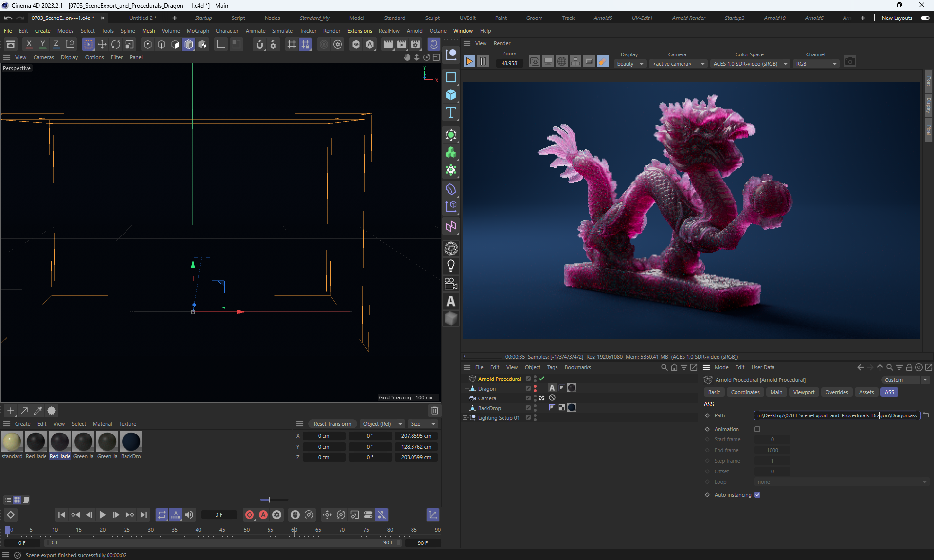The height and width of the screenshot is (560, 934).
Task: Expand the Lighting Setup 01 tree item
Action: point(465,418)
